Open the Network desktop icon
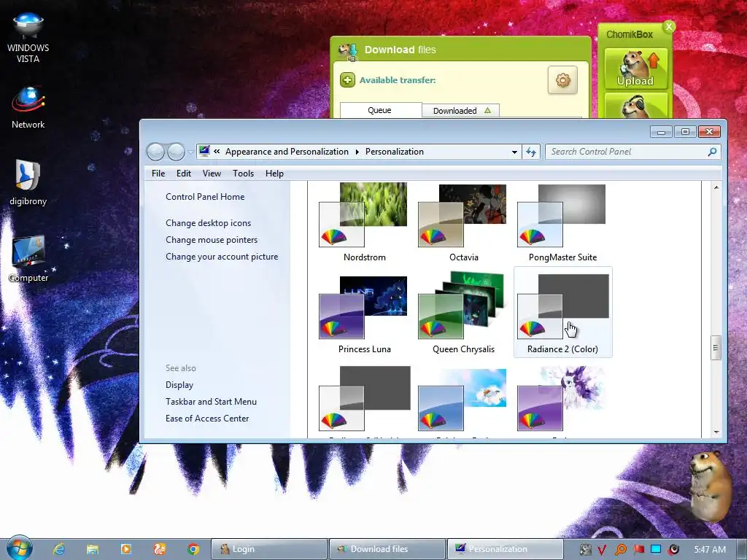The width and height of the screenshot is (747, 560). click(x=28, y=107)
